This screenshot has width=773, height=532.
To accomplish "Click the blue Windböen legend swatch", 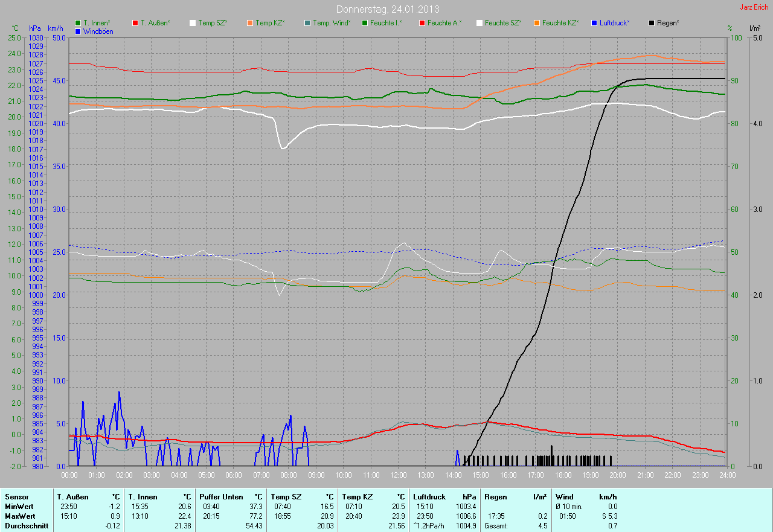I will (x=78, y=31).
